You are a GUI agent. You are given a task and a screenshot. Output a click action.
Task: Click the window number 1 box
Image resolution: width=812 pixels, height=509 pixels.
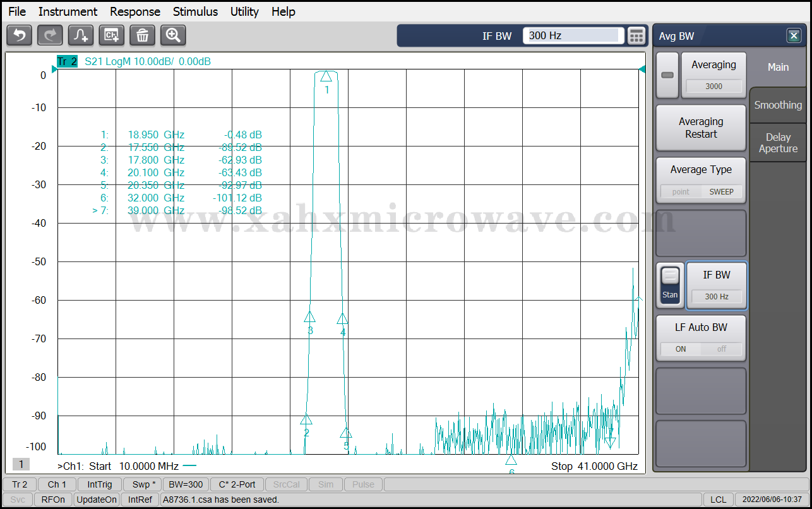coord(21,464)
